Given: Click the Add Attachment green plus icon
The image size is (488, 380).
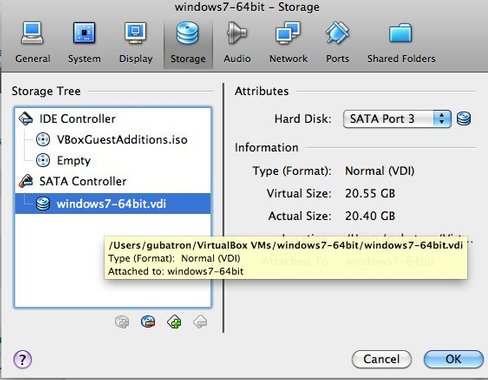Looking at the screenshot, I should (x=174, y=322).
